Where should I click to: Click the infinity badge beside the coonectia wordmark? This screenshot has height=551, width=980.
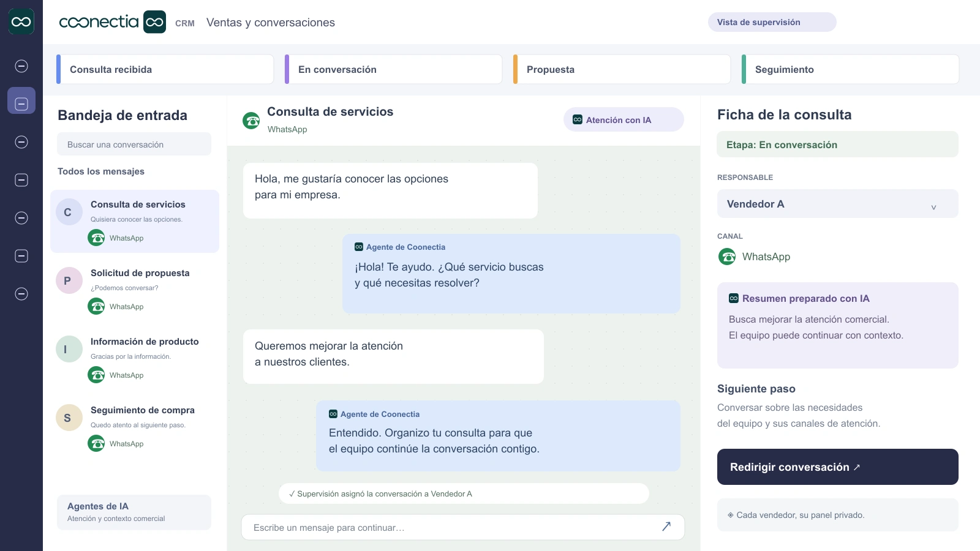(154, 22)
